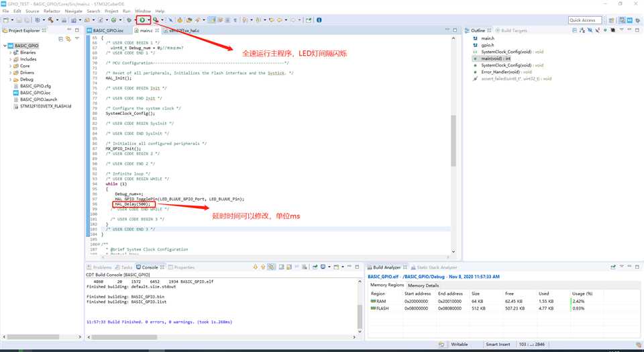Click the New file toolbar icon
The image size is (644, 352).
tap(5, 19)
